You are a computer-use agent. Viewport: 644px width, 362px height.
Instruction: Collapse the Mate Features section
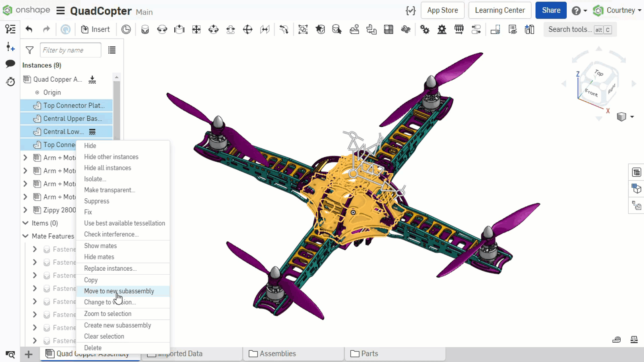[25, 236]
